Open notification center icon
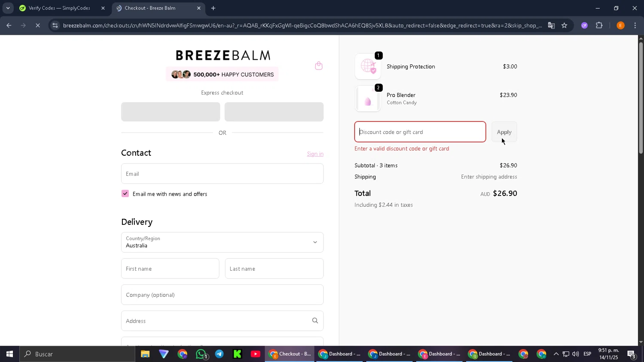Viewport: 644px width, 362px height. 632,354
